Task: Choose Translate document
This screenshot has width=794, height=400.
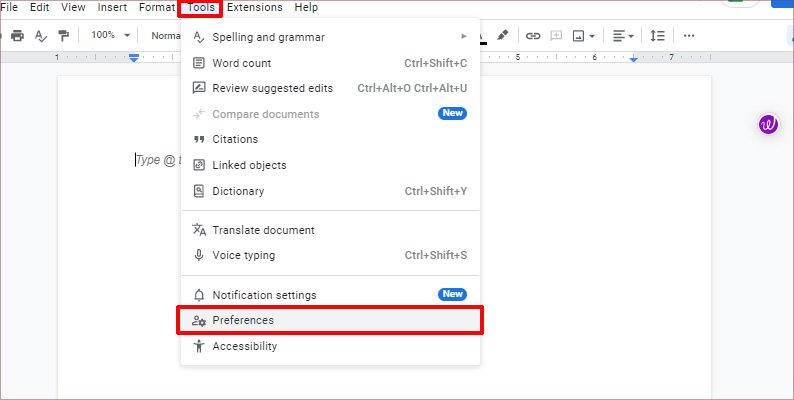Action: (330, 230)
